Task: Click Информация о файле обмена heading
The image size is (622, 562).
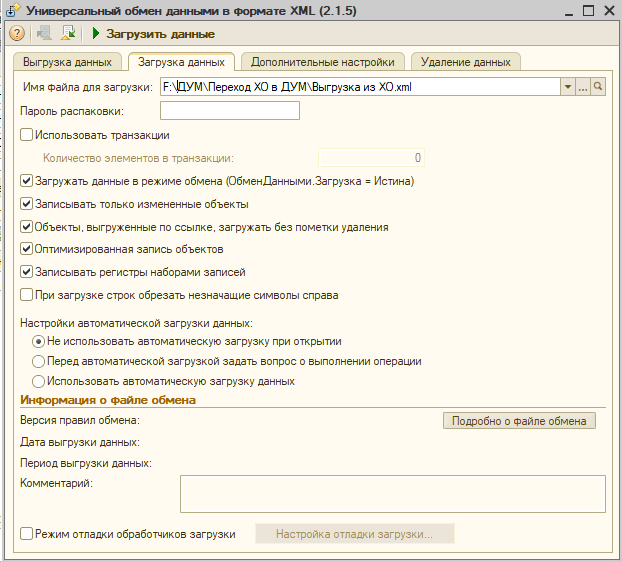Action: click(x=108, y=400)
